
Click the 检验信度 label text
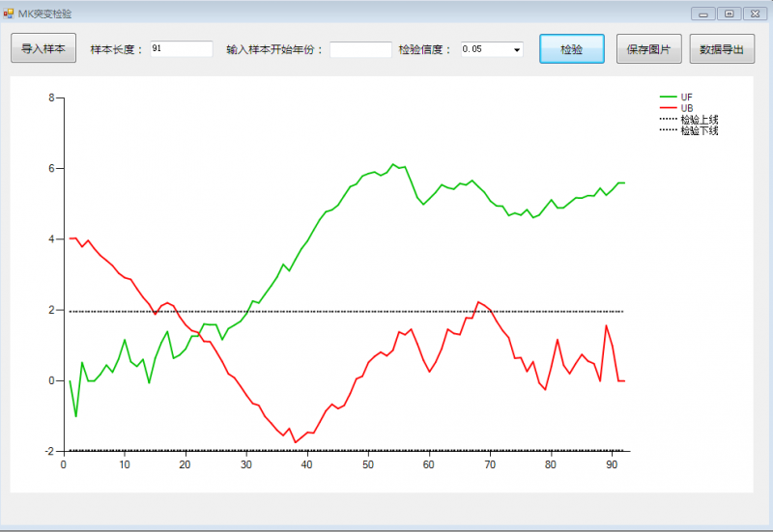click(x=425, y=49)
